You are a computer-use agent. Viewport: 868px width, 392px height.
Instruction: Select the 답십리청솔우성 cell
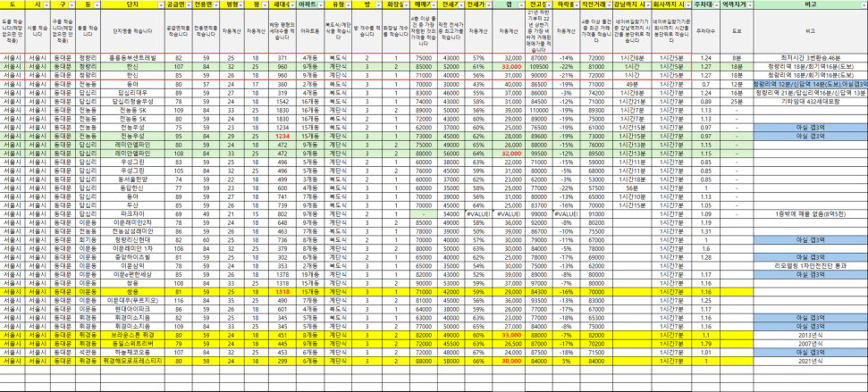[133, 101]
